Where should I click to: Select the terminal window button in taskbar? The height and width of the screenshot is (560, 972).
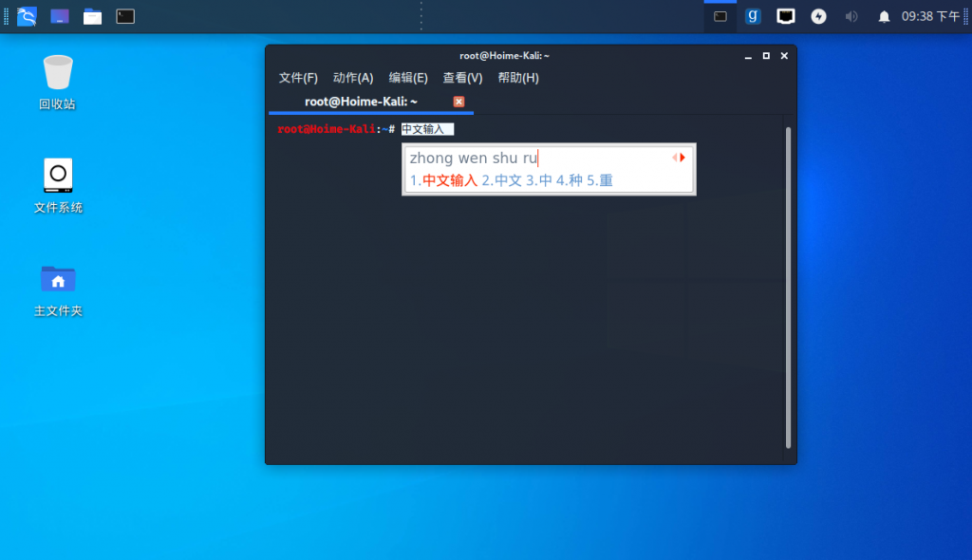pos(720,16)
